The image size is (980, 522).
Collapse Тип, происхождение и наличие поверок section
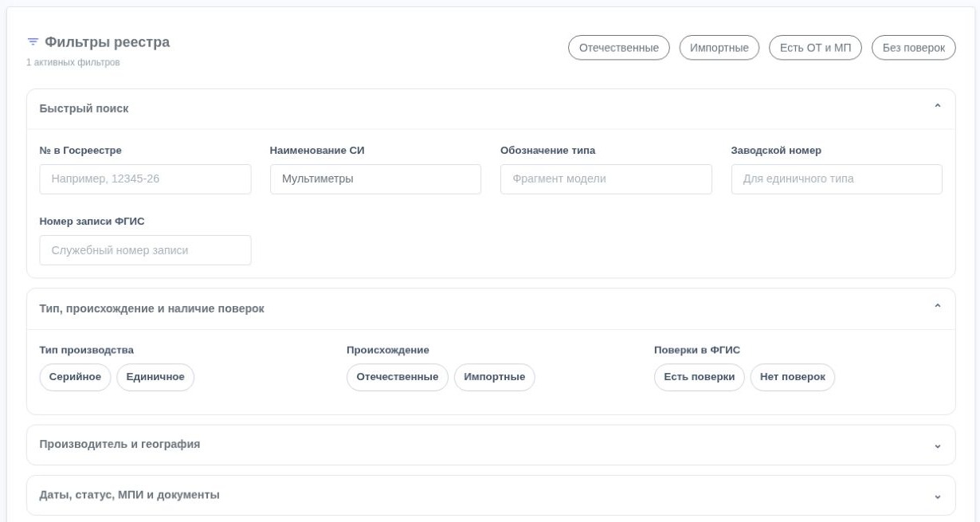click(491, 308)
